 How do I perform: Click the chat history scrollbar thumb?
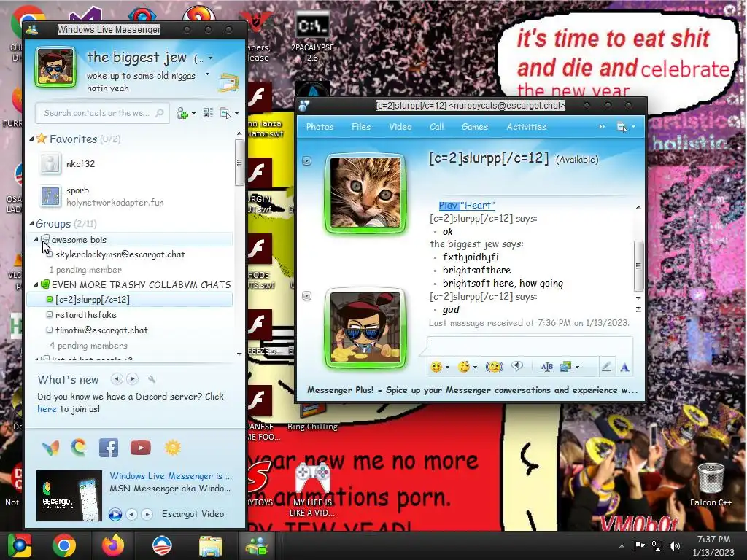(x=638, y=265)
